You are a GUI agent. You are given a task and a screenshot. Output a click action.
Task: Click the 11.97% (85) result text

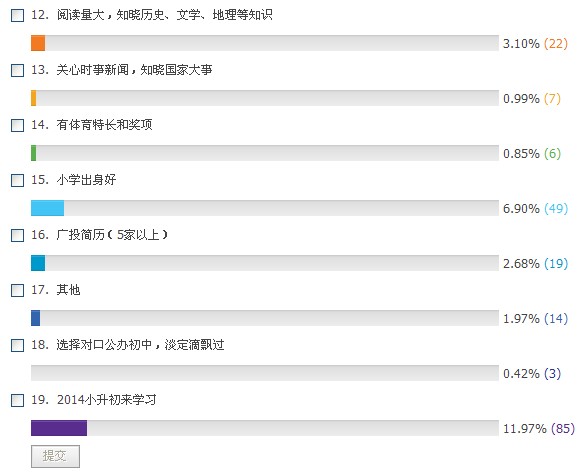539,428
